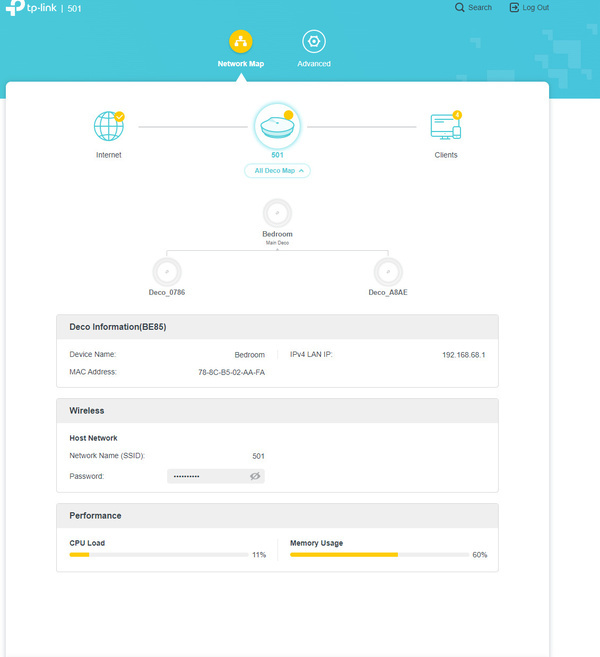Screen dimensions: 600x657
Task: Click the Internet label
Action: [109, 155]
